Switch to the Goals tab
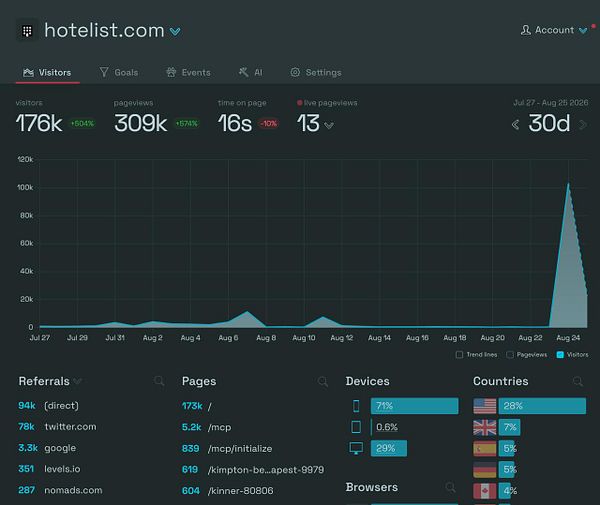The image size is (600, 505). tap(119, 72)
